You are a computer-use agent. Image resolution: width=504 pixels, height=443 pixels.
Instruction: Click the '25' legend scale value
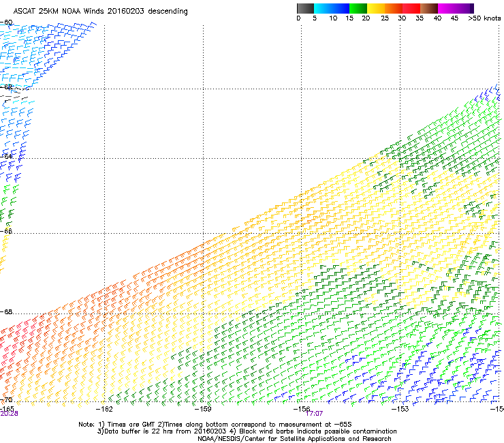[385, 18]
